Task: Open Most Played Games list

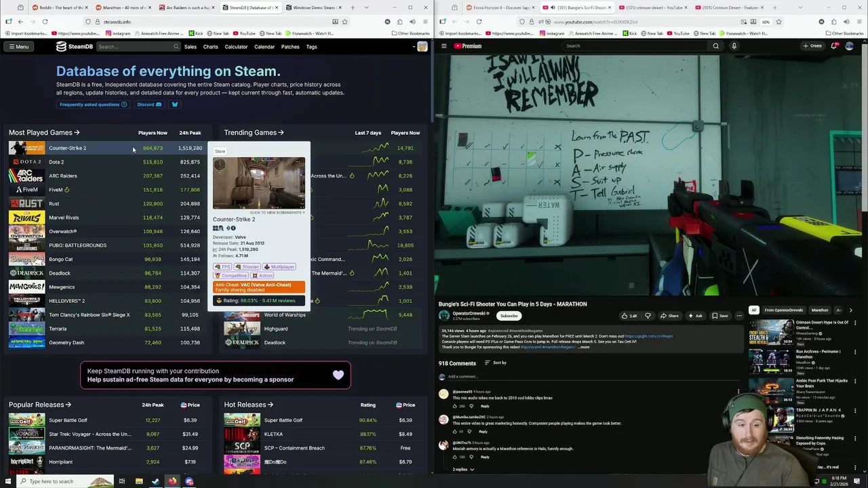Action: click(x=44, y=133)
